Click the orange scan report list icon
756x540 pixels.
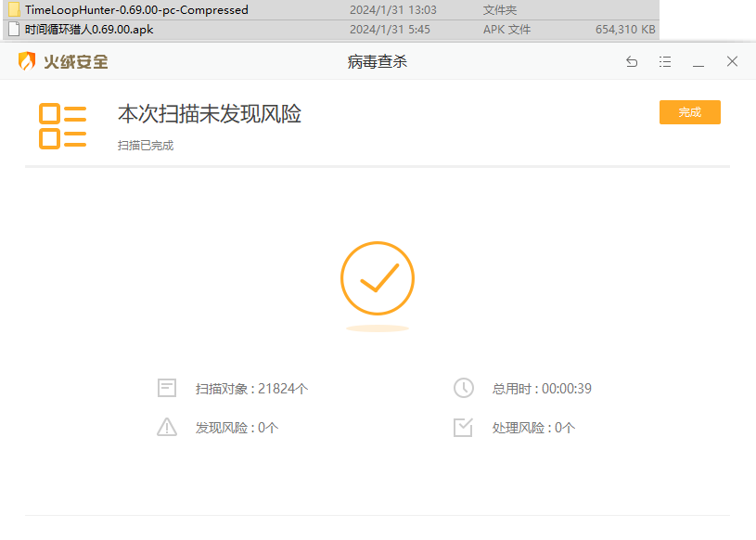(x=62, y=126)
